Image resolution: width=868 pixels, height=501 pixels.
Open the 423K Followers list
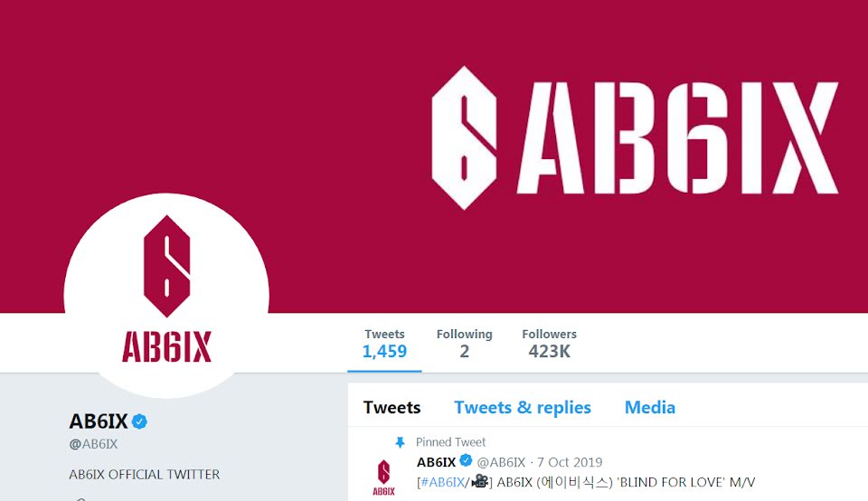(x=549, y=344)
